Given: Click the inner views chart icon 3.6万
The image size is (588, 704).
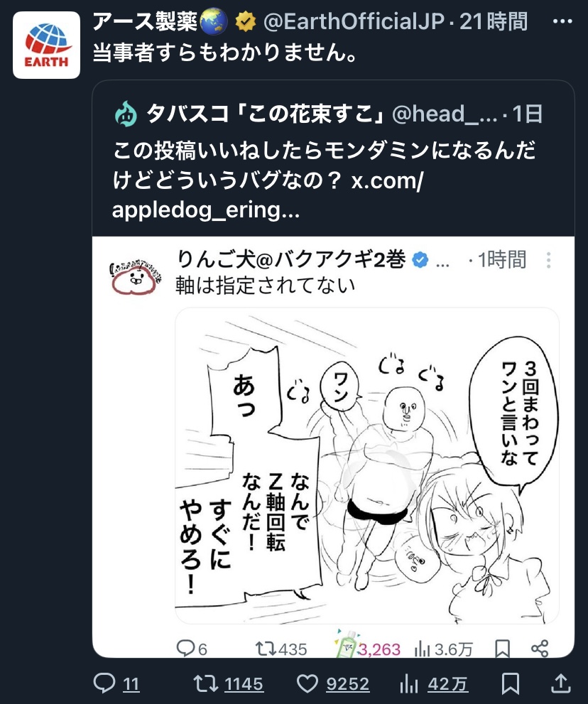Looking at the screenshot, I should [x=422, y=649].
